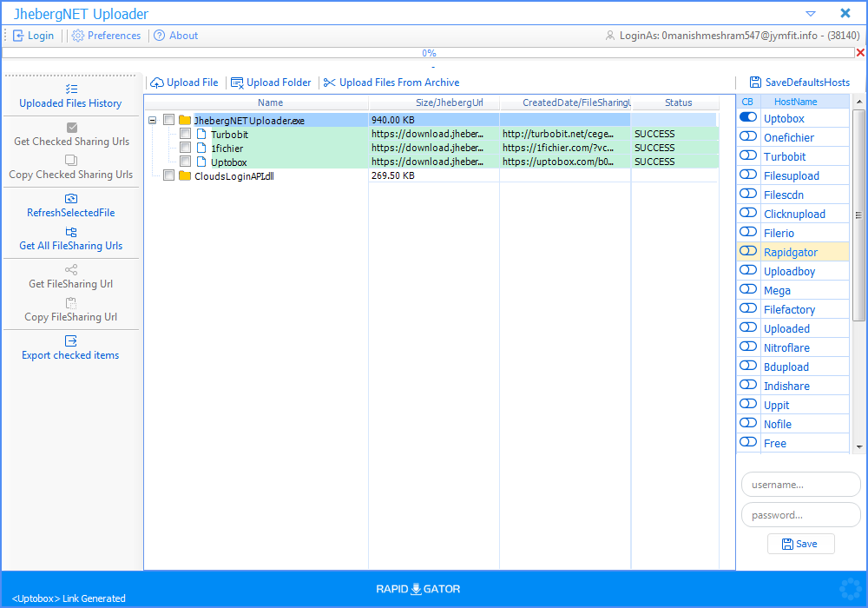This screenshot has height=608, width=868.
Task: Click the CloudsLoginAPI.dll folder icon
Action: click(x=185, y=176)
